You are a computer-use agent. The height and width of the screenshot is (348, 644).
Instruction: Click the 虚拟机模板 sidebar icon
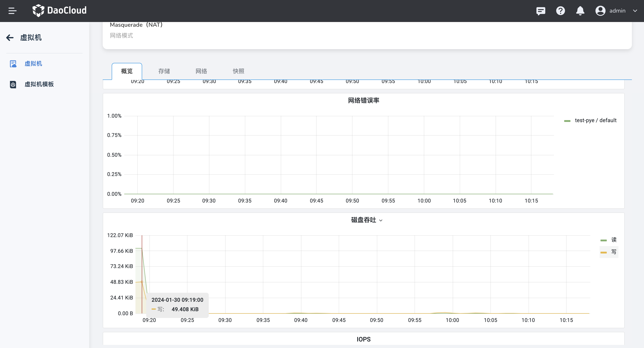[x=13, y=84]
